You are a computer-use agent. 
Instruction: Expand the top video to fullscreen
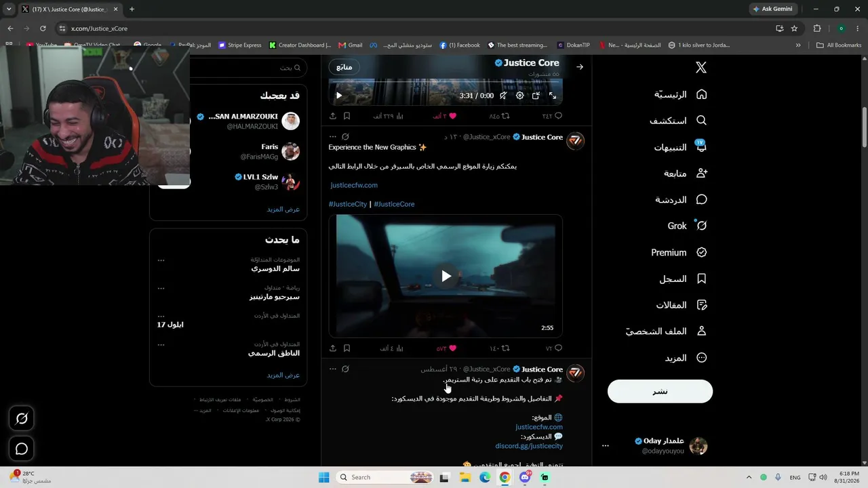pyautogui.click(x=553, y=96)
